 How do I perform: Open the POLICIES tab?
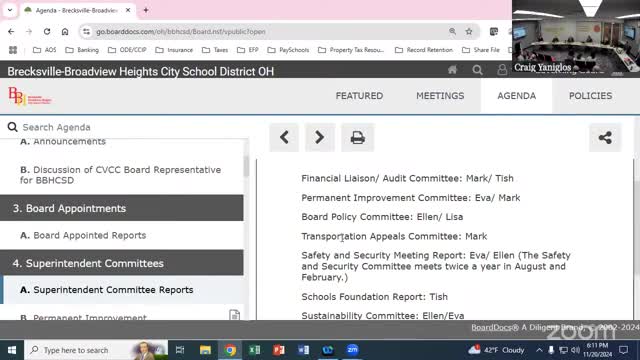coord(590,96)
